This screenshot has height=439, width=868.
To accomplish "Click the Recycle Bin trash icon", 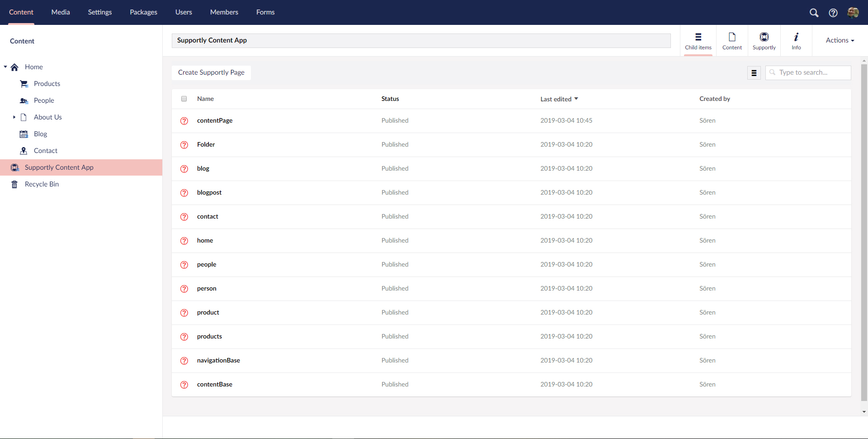I will (14, 184).
